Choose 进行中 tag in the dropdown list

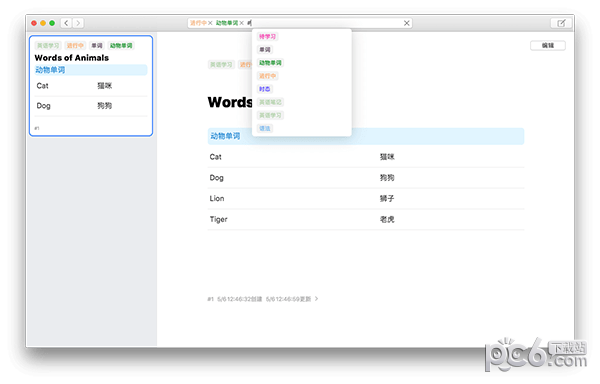(x=267, y=76)
